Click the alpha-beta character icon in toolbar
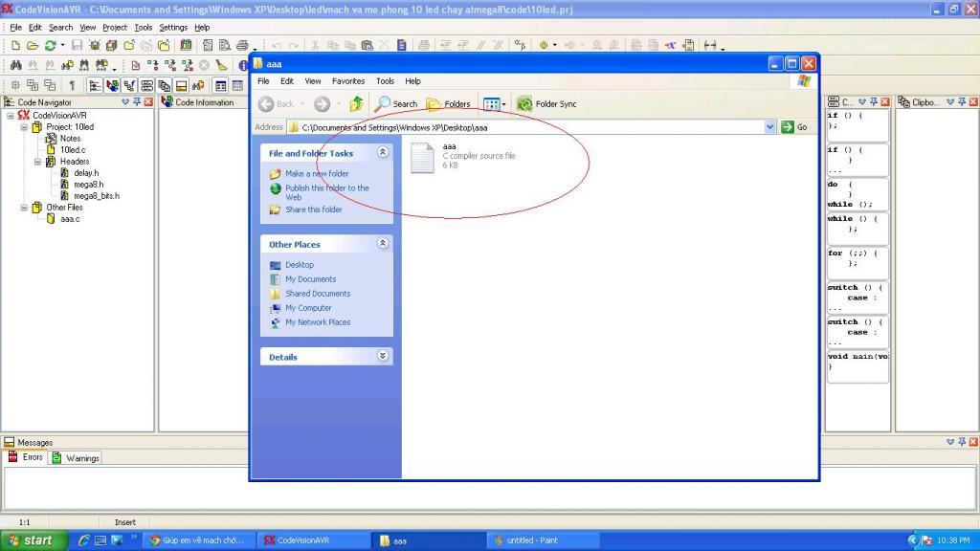The image size is (980, 551). [520, 45]
